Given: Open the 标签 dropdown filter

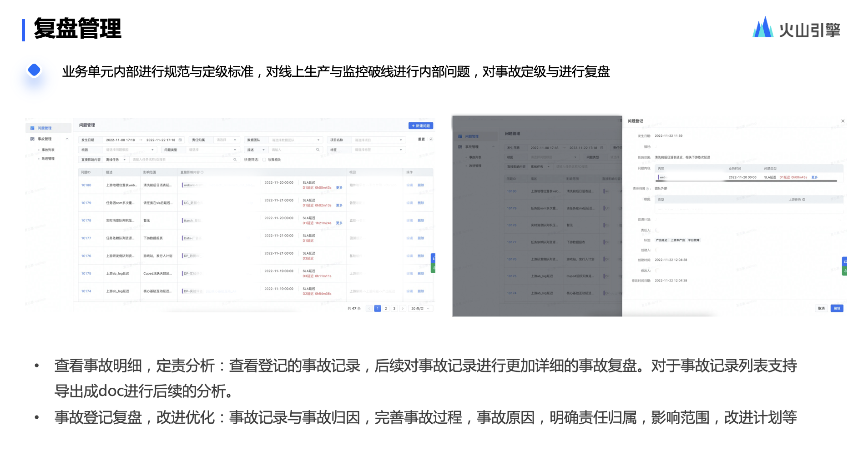Looking at the screenshot, I should pyautogui.click(x=378, y=150).
